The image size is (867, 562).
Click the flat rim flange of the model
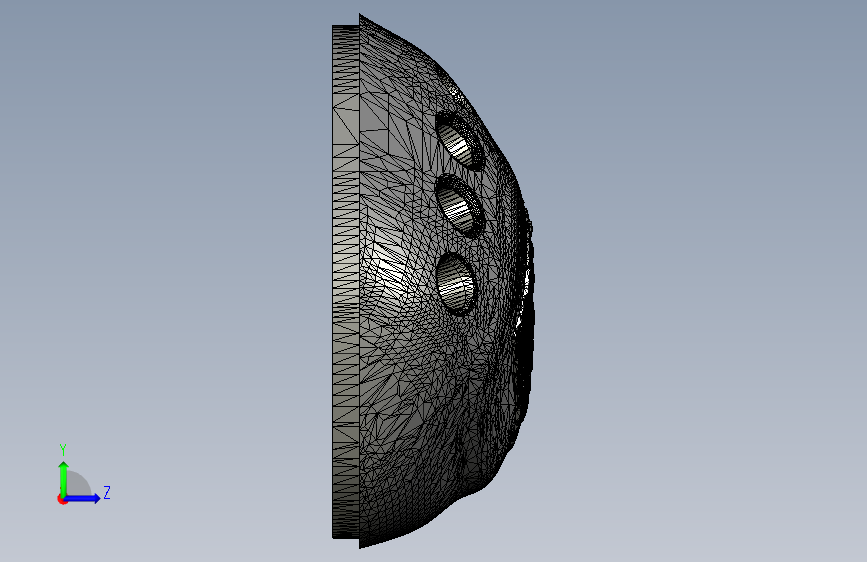(346, 281)
